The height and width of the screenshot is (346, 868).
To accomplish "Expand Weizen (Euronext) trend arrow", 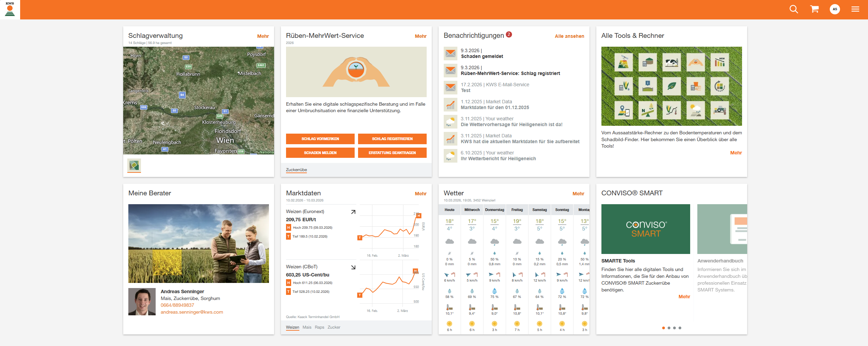I will tap(353, 212).
